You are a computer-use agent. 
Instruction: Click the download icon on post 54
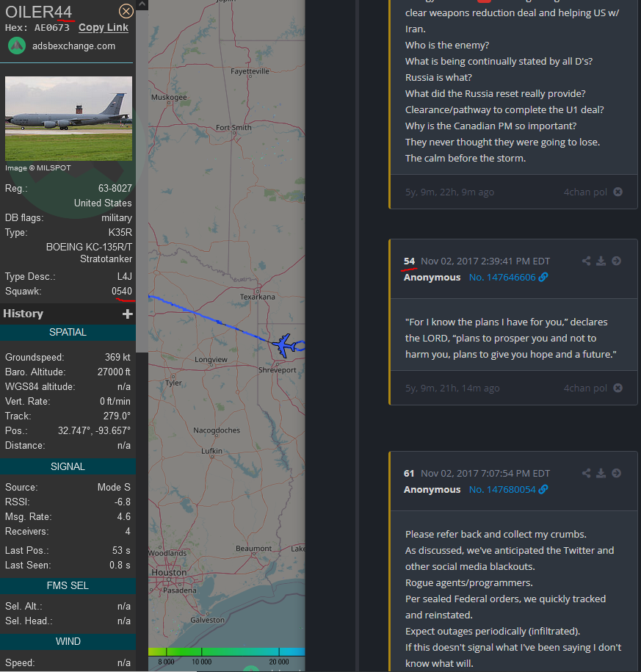pos(601,261)
